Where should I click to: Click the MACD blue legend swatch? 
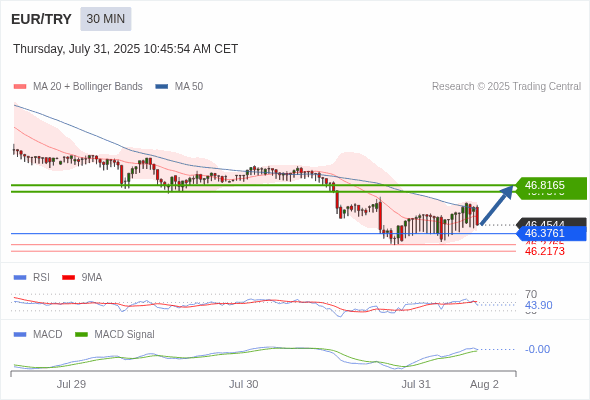(x=20, y=335)
